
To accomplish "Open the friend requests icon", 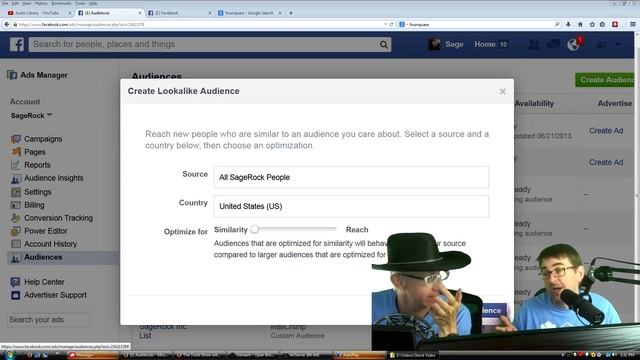I will [533, 44].
